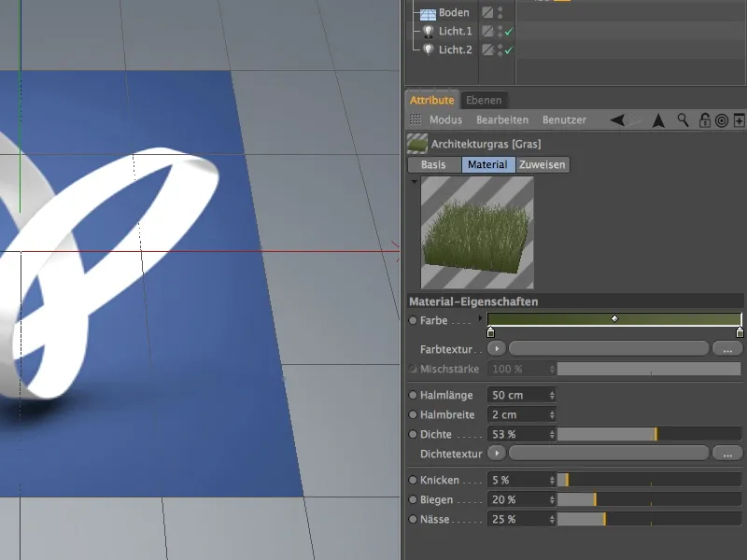Select the Material tab
The image size is (747, 560).
point(487,165)
